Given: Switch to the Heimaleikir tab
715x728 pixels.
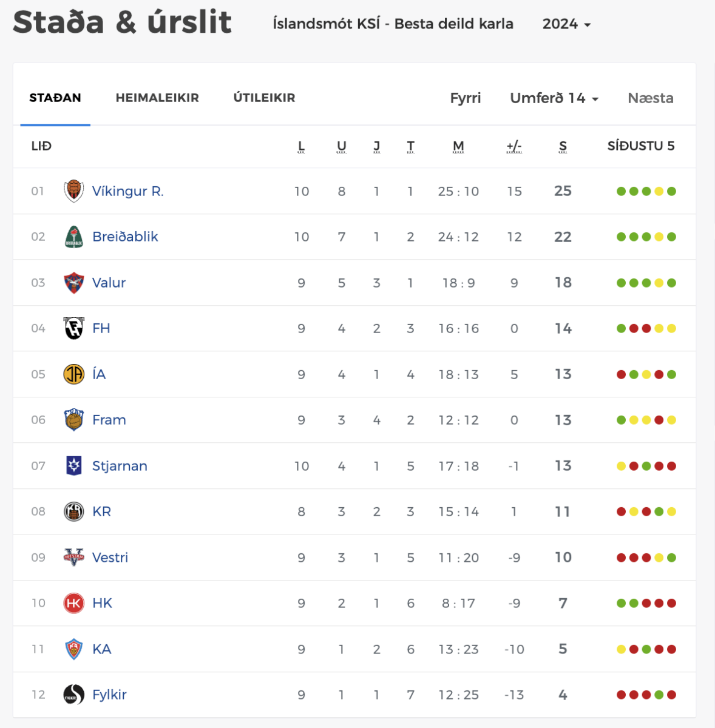Looking at the screenshot, I should (x=157, y=98).
